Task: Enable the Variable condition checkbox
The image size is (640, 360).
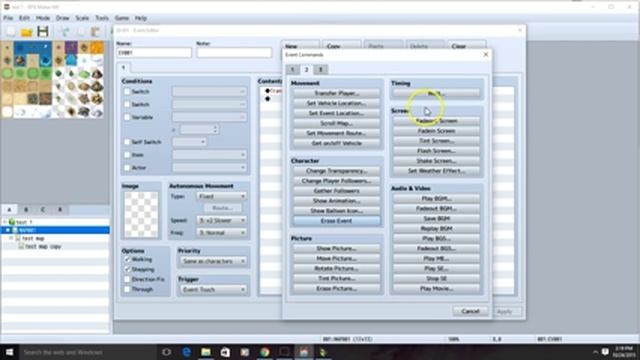Action: pyautogui.click(x=127, y=117)
